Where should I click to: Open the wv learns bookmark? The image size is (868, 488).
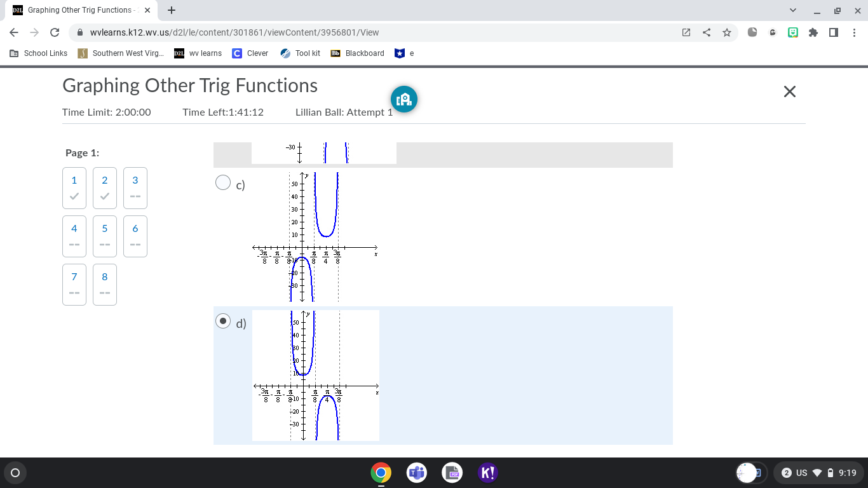tap(198, 53)
